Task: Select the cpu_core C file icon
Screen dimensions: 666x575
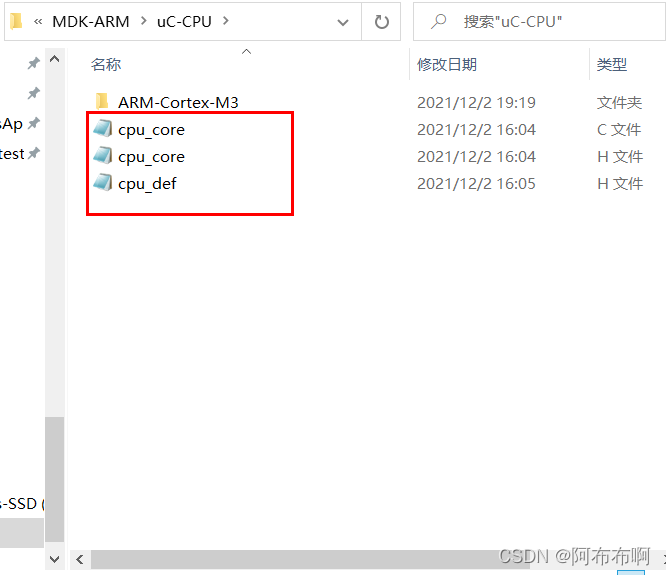Action: pos(102,129)
